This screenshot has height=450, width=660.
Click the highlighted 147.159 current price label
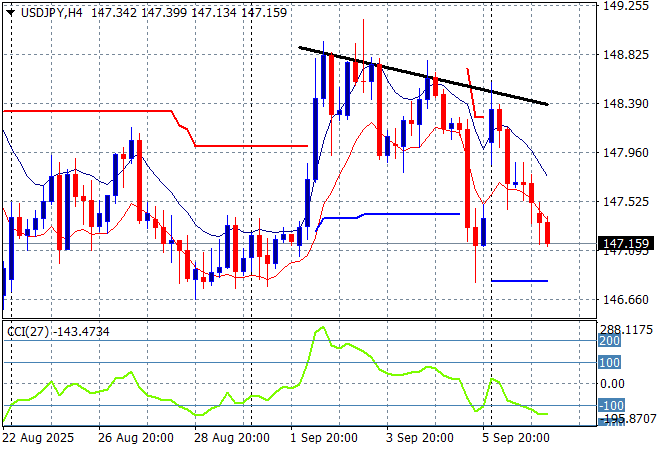(x=628, y=243)
